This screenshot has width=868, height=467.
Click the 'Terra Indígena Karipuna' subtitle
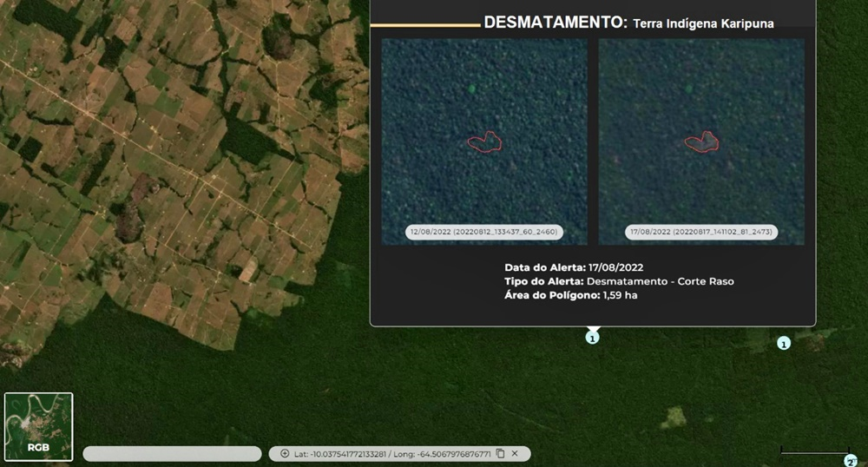[x=703, y=23]
